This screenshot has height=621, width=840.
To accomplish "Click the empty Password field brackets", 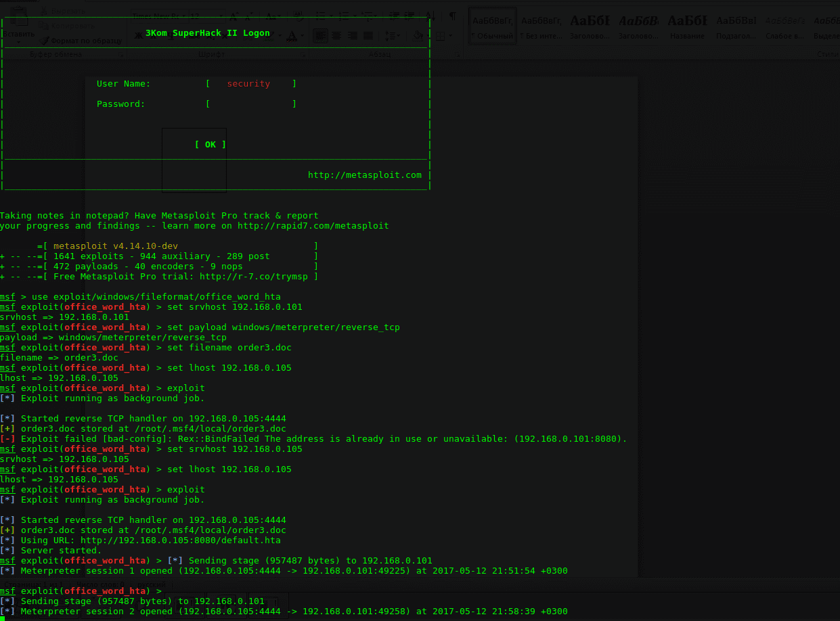I will pos(251,104).
